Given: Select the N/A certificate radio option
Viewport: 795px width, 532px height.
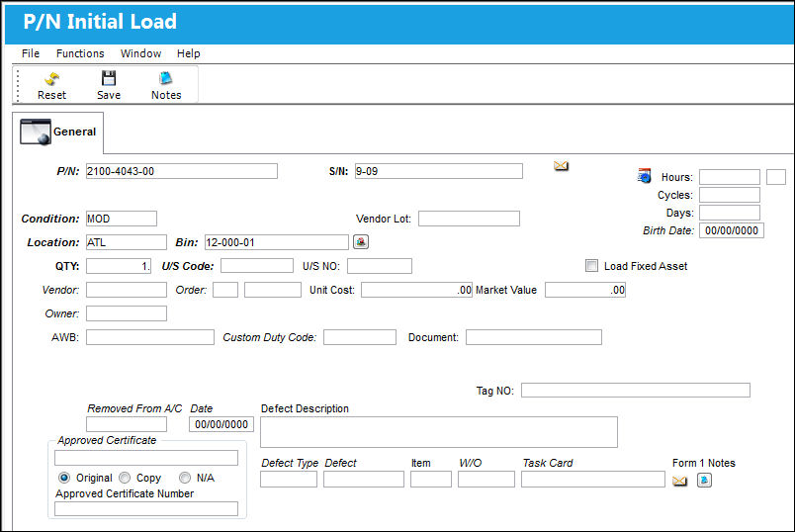Looking at the screenshot, I should click(185, 478).
